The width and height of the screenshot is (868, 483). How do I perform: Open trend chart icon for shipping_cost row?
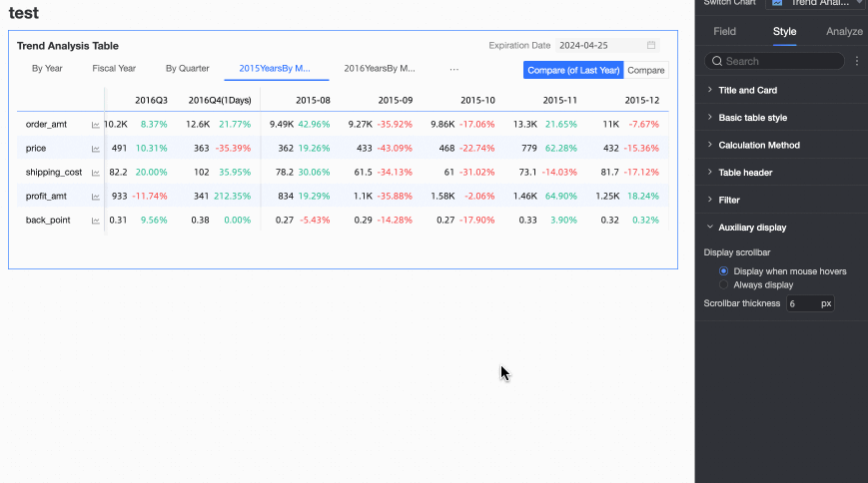coord(95,173)
